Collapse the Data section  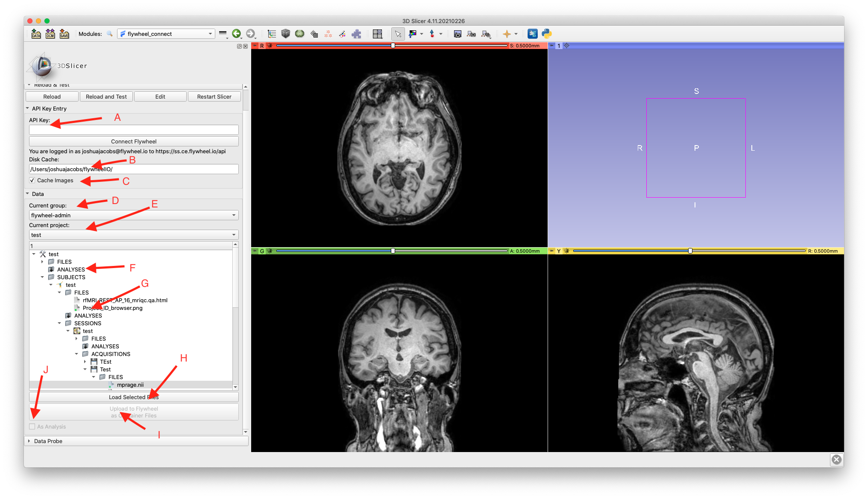pyautogui.click(x=28, y=194)
